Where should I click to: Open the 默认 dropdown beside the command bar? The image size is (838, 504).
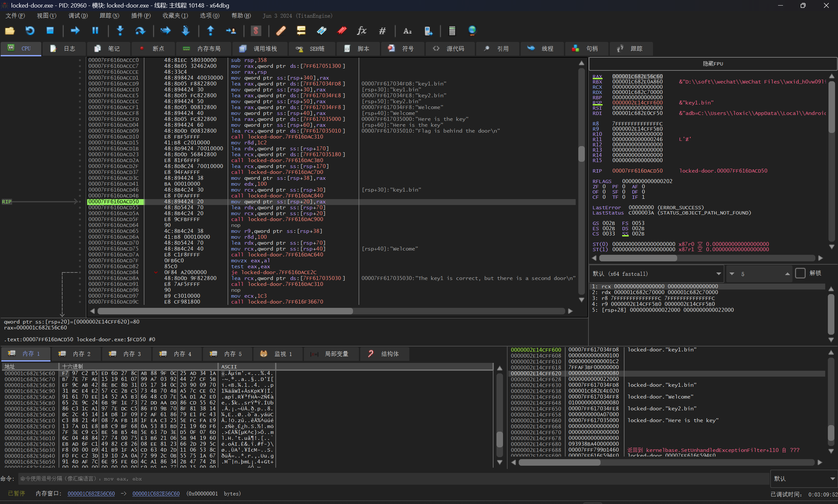coord(804,478)
